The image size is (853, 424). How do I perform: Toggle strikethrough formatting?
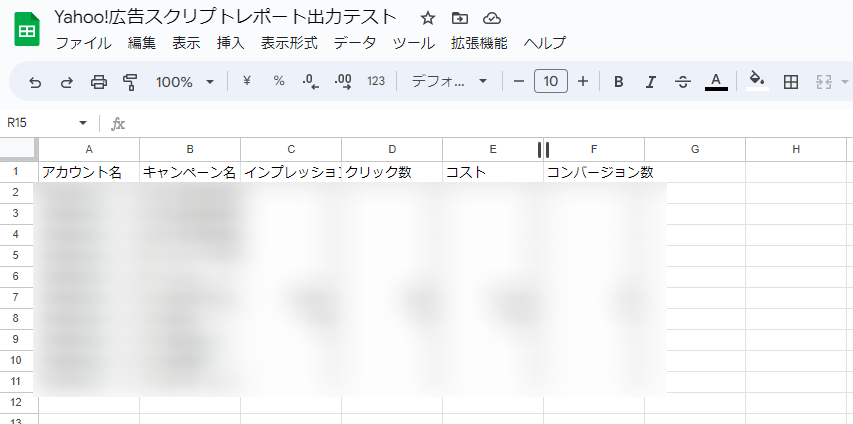(682, 82)
